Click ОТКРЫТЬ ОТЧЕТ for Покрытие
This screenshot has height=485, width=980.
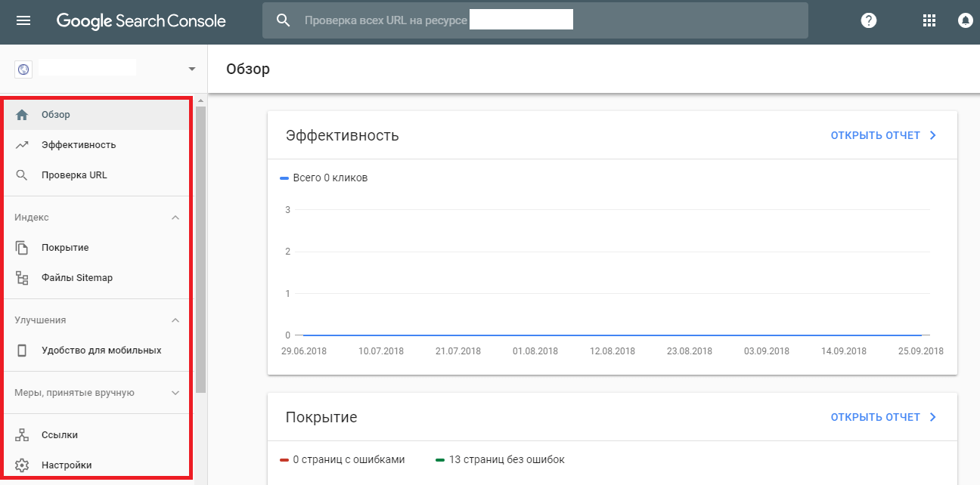pos(883,416)
